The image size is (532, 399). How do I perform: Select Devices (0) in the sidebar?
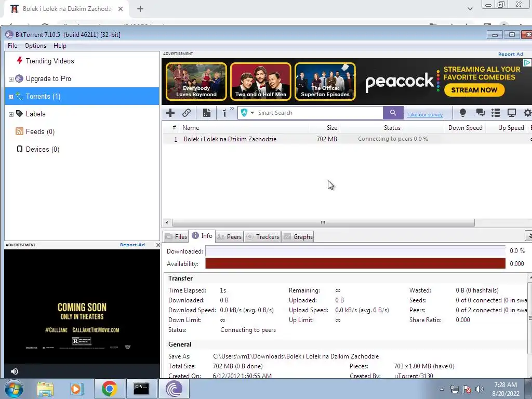(x=43, y=149)
